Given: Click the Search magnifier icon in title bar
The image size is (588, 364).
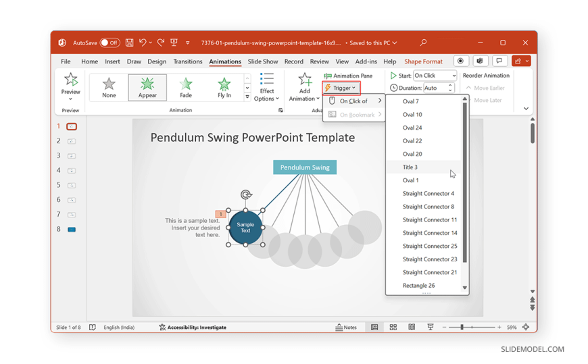Looking at the screenshot, I should click(423, 43).
